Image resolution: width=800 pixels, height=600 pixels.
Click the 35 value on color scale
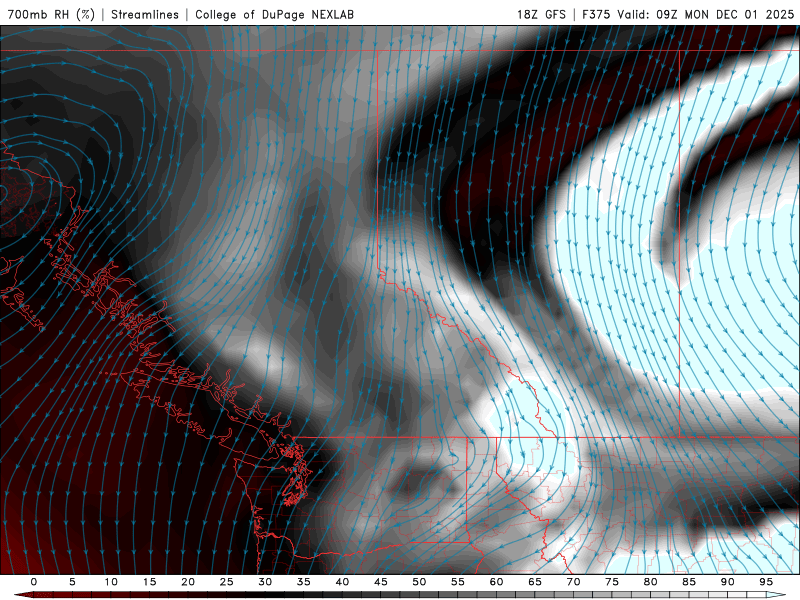point(304,582)
